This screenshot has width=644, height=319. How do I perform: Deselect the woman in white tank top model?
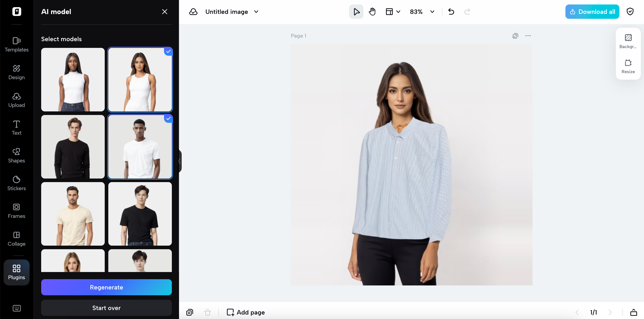[x=140, y=79]
